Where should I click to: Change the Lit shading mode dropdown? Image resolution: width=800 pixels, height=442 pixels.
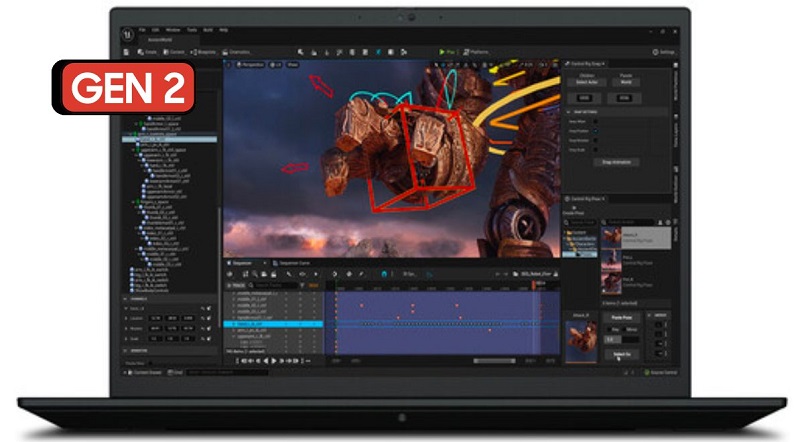pyautogui.click(x=276, y=65)
